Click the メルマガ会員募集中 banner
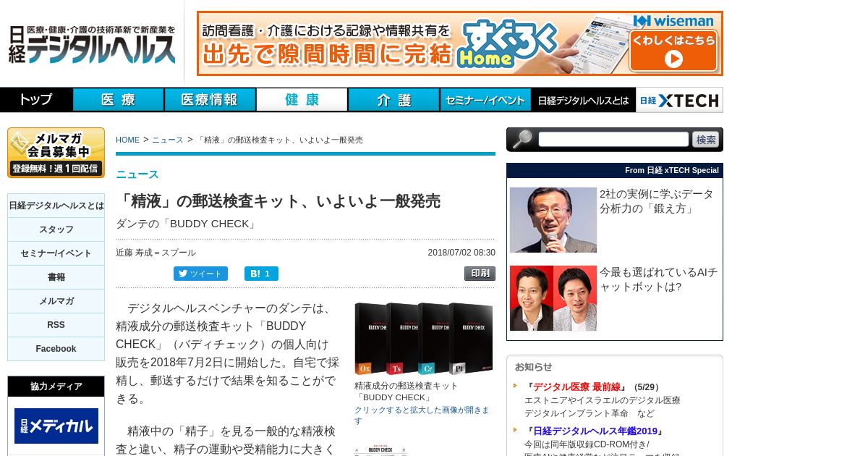 pyautogui.click(x=56, y=153)
